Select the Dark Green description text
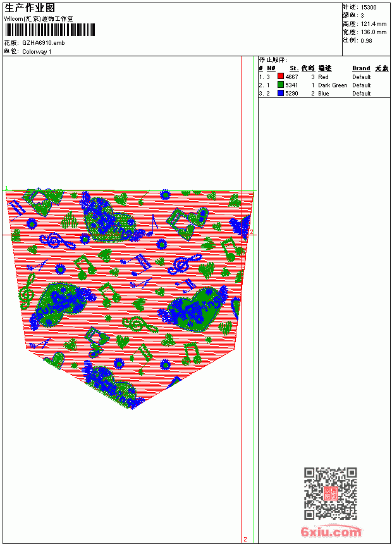Screen dimensions: 392x544 (333, 85)
